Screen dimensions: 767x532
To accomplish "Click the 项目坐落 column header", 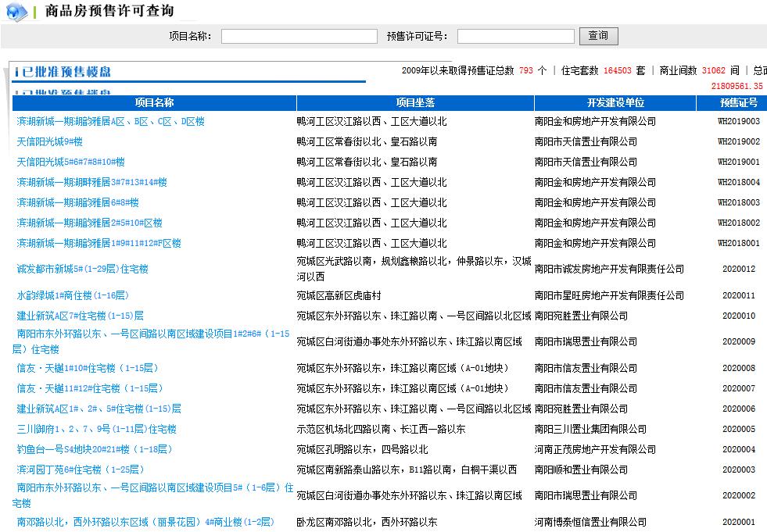I will tap(415, 102).
